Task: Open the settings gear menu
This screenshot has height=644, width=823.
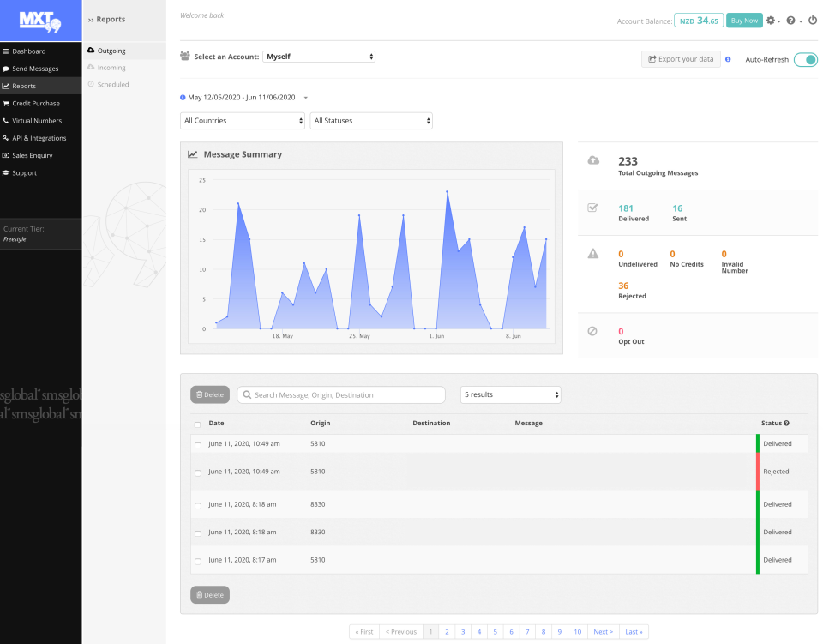Action: pyautogui.click(x=770, y=20)
